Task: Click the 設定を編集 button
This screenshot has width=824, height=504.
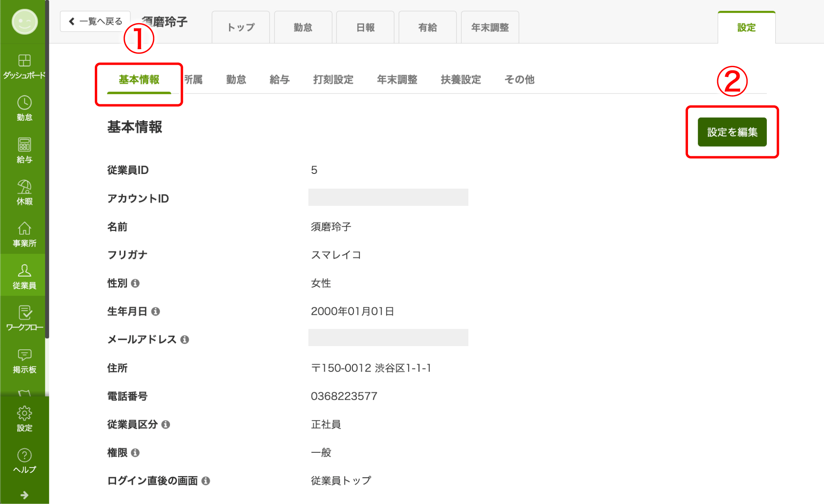Action: click(x=732, y=132)
